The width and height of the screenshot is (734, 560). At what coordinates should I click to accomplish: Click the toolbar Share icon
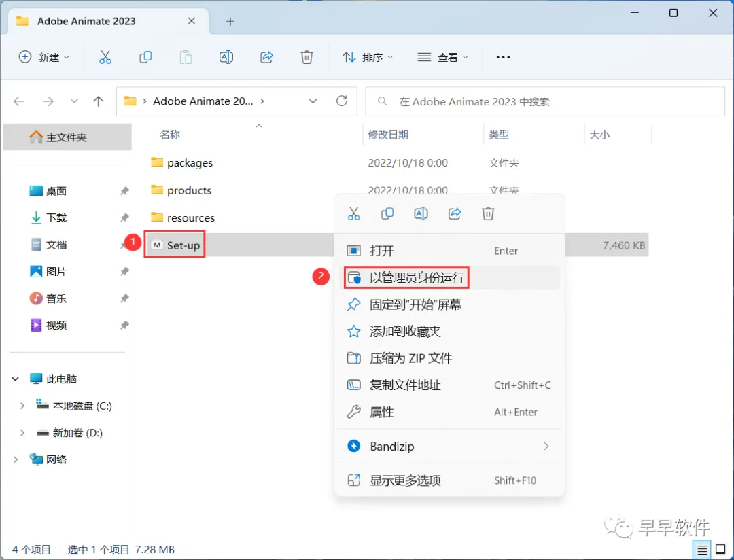(x=266, y=57)
